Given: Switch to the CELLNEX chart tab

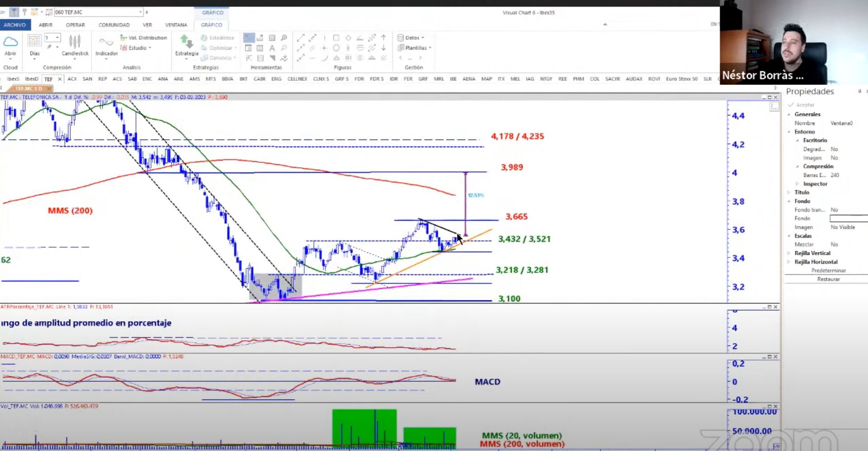Looking at the screenshot, I should click(x=297, y=79).
